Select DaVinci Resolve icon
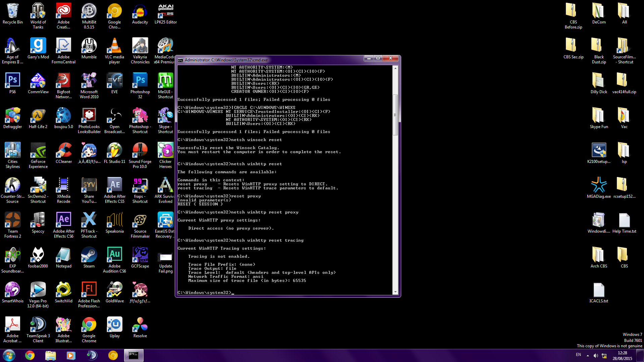 click(x=140, y=327)
